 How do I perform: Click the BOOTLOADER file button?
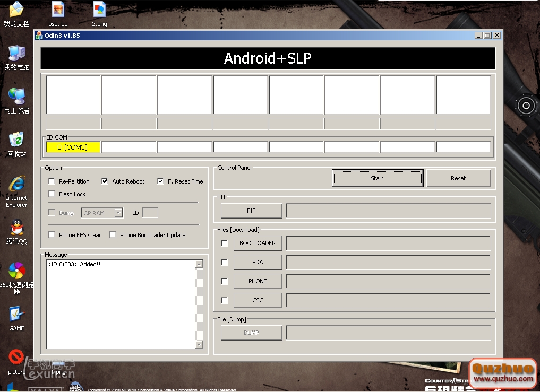pyautogui.click(x=258, y=243)
